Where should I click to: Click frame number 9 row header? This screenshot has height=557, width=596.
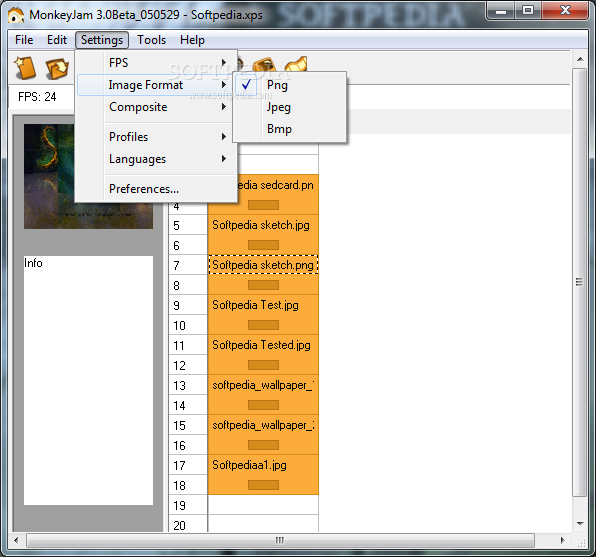click(188, 305)
